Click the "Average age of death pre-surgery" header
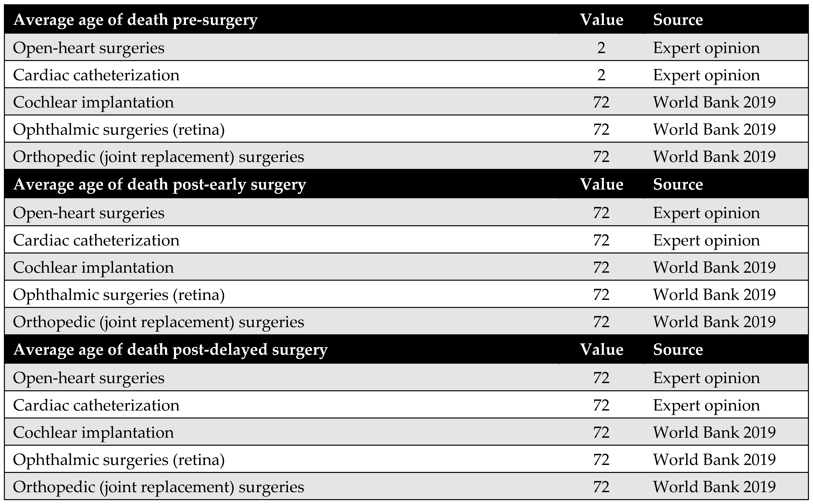 point(135,20)
